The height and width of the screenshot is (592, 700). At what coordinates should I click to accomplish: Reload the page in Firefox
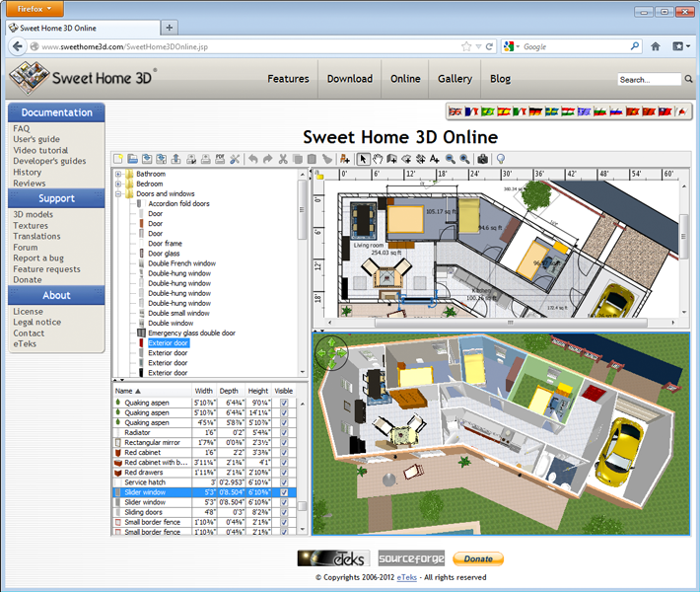490,46
